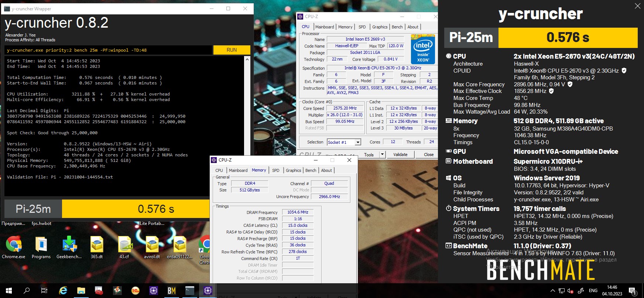This screenshot has width=644, height=298.
Task: Open orda091122 file on desktop
Action: click(x=180, y=247)
